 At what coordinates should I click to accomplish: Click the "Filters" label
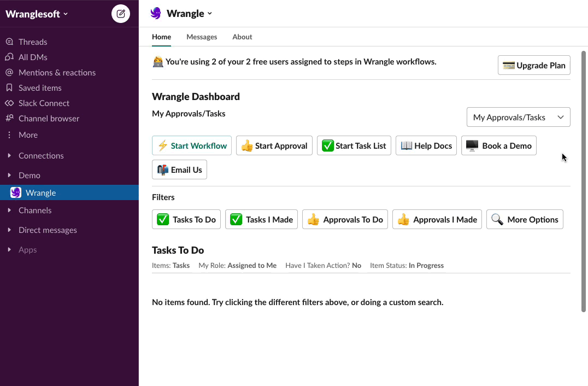pos(163,197)
